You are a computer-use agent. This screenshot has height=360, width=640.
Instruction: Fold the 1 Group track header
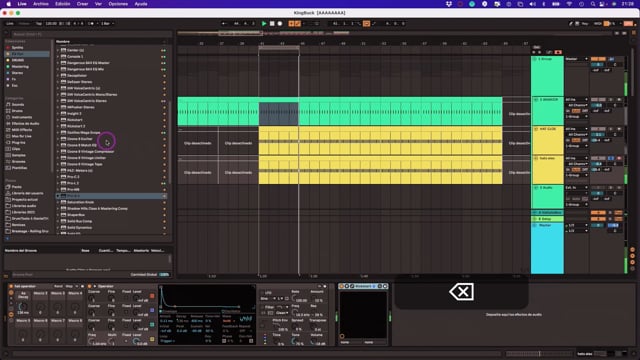coord(535,59)
